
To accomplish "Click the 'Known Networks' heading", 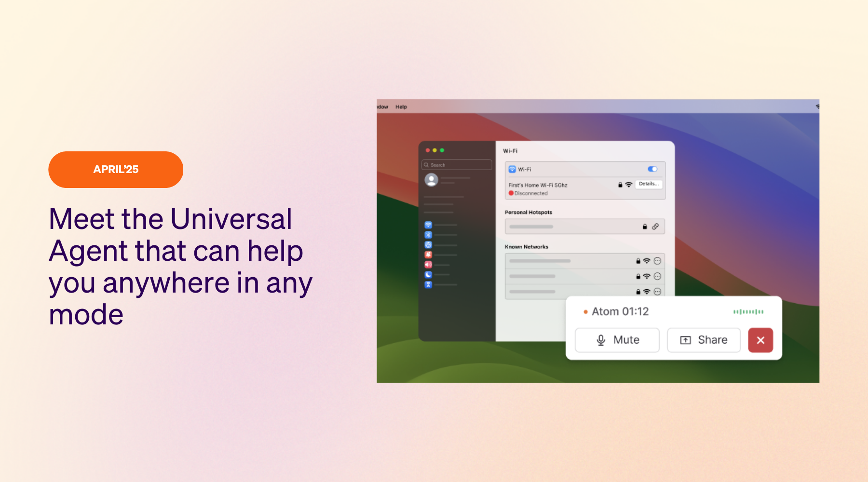I will 527,247.
